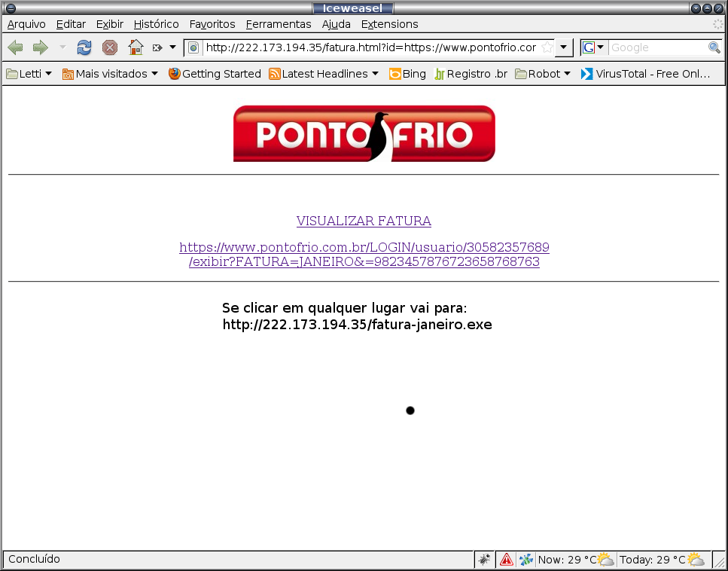Screen dimensions: 728x571
Task: Click the 'Concluído' status text
Action: click(x=34, y=559)
